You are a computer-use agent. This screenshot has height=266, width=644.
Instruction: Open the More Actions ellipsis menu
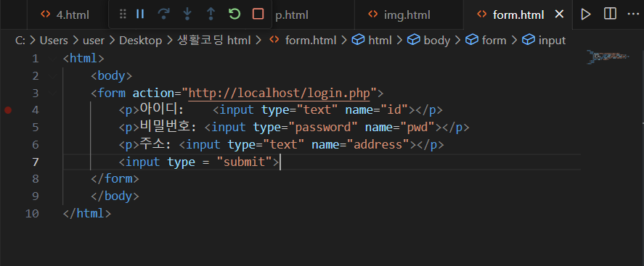coord(633,14)
